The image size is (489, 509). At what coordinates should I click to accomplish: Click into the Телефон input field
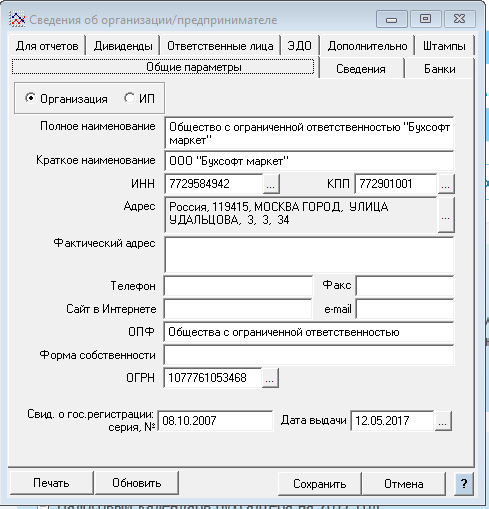coord(238,286)
